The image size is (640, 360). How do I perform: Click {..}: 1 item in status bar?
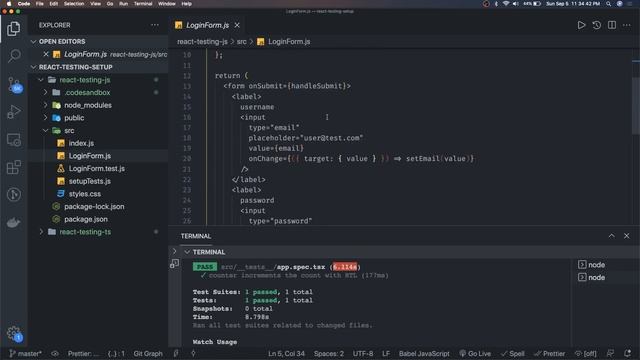tap(116, 353)
